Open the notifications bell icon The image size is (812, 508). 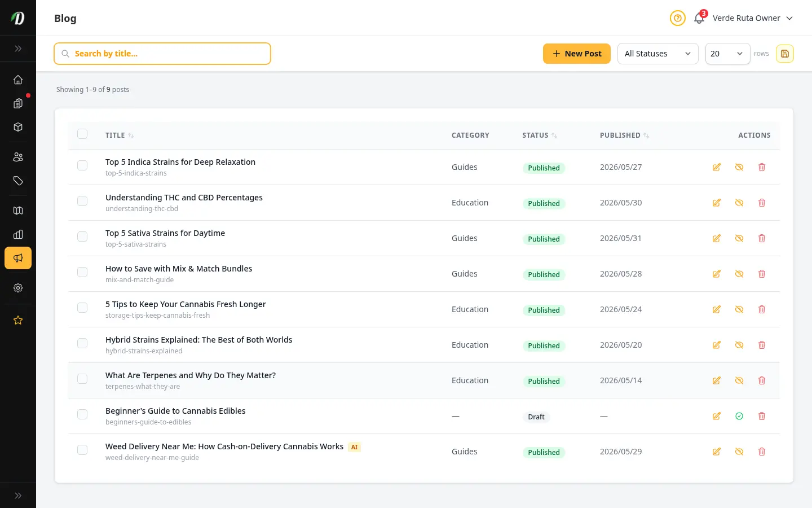[x=699, y=18]
